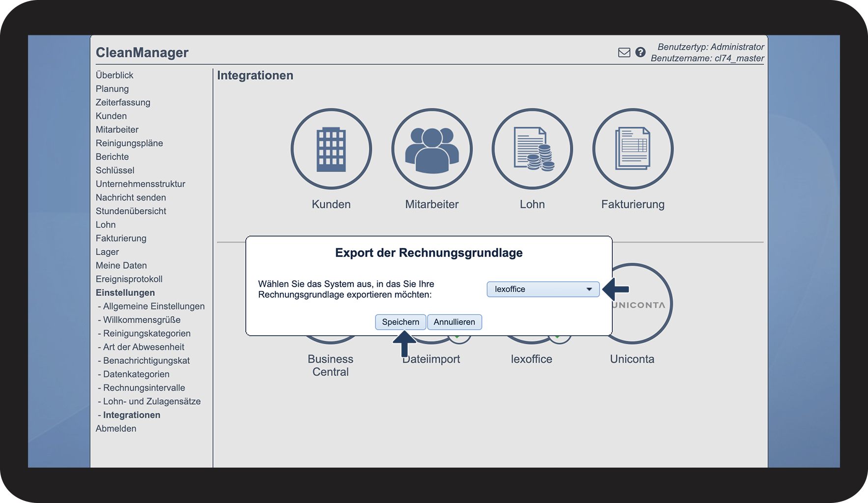Open Nachricht senden
868x503 pixels.
131,198
